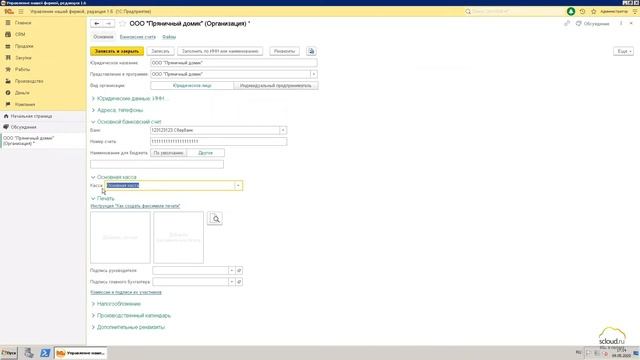Click the get-link chain icon
The width and height of the screenshot is (640, 360).
click(x=567, y=24)
